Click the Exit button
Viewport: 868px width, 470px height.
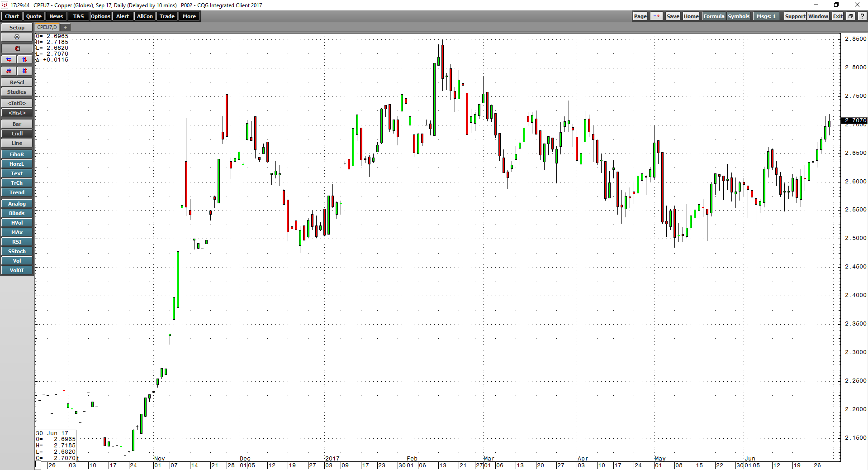pyautogui.click(x=838, y=16)
